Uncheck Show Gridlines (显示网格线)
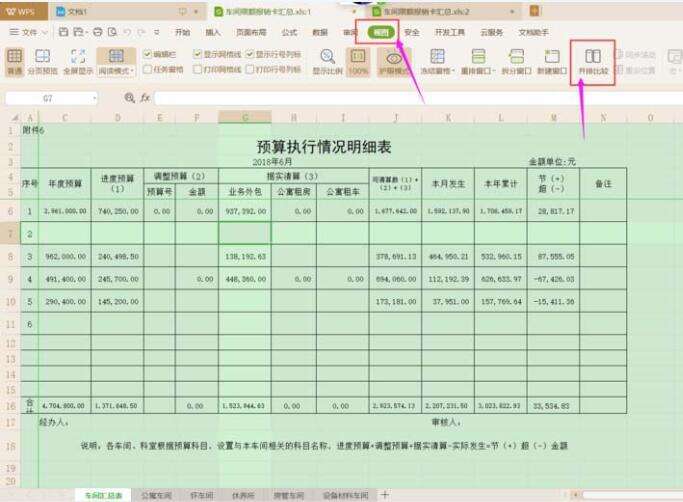Viewport: 683px width, 502px height. click(x=197, y=54)
